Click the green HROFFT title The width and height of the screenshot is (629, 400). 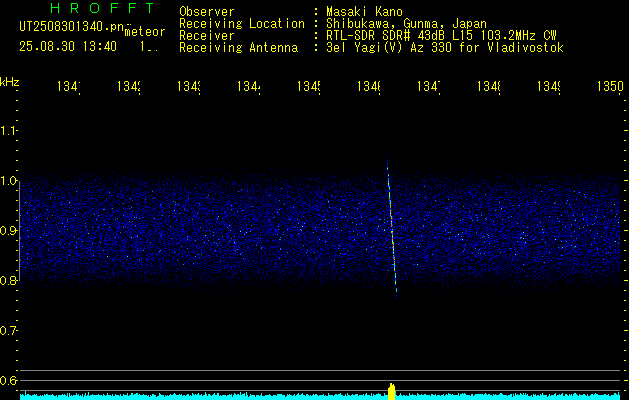click(x=102, y=8)
